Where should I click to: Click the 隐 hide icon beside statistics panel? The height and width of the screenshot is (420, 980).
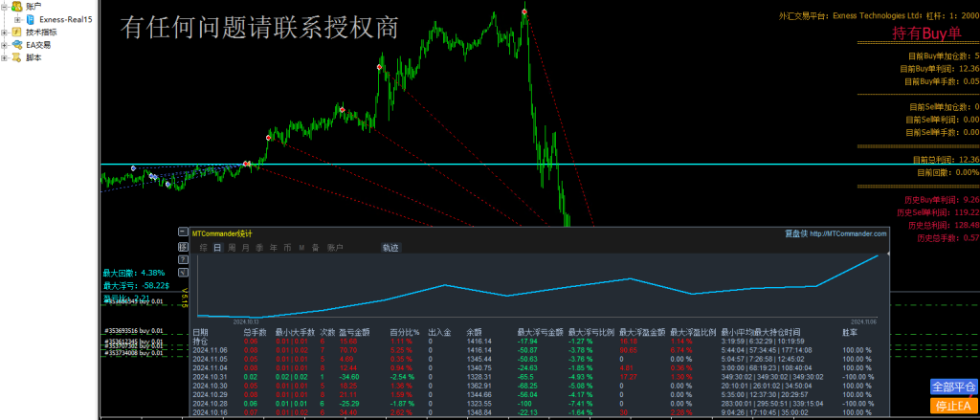click(x=183, y=246)
